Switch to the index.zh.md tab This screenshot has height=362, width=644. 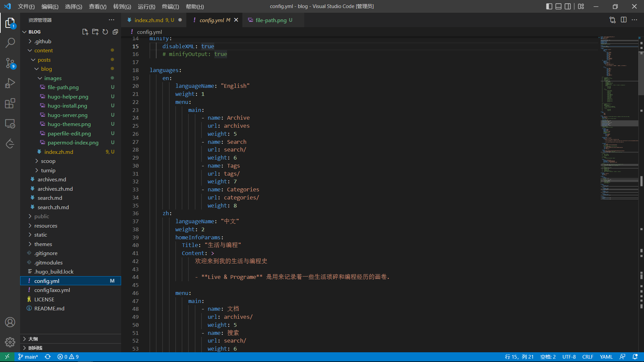click(x=149, y=20)
